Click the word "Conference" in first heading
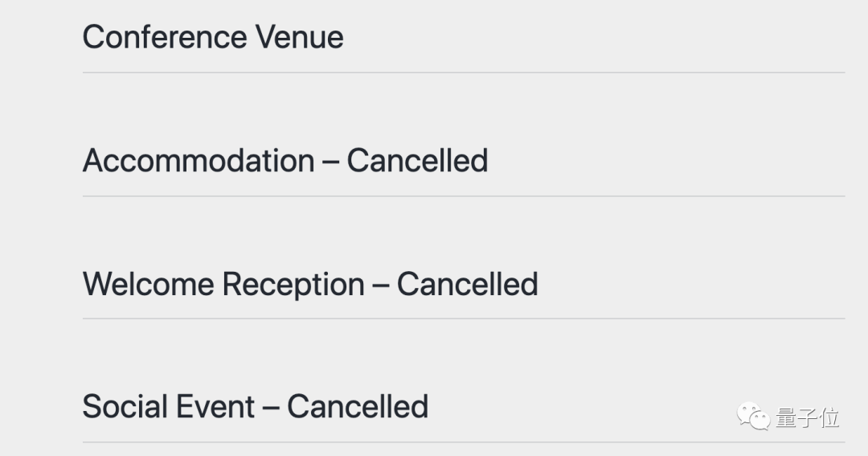The height and width of the screenshot is (456, 868). (x=163, y=37)
